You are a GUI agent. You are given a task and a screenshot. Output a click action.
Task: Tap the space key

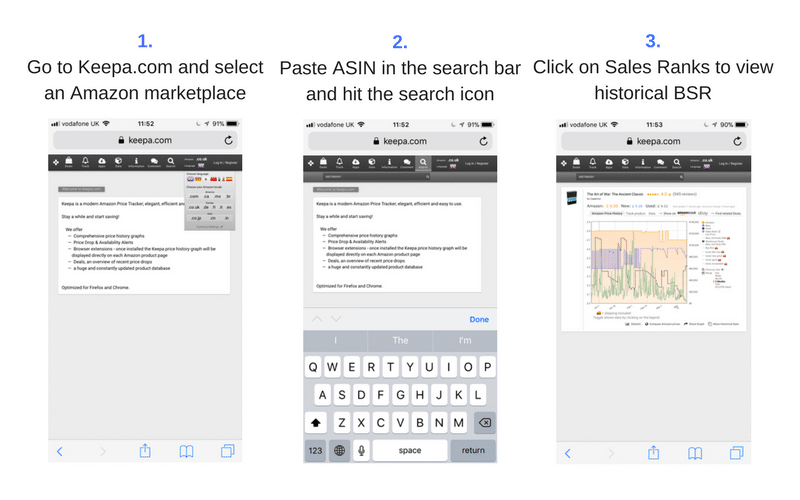pyautogui.click(x=410, y=450)
